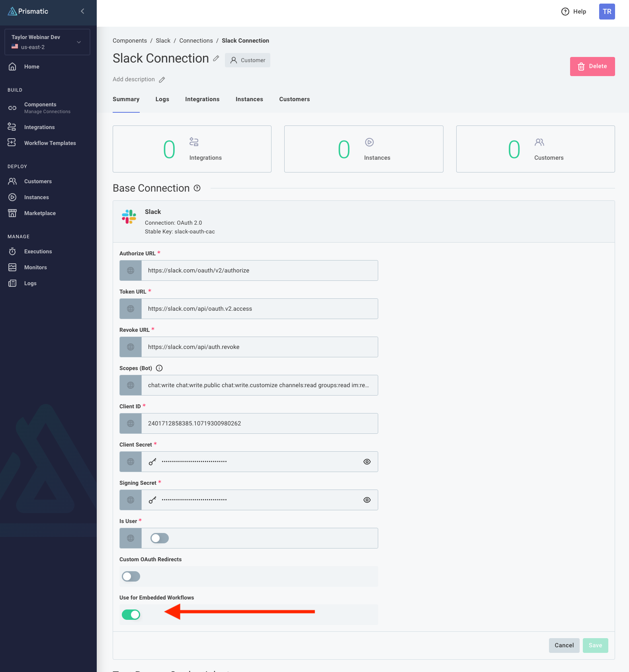Open Customers in the sidebar

click(x=38, y=181)
